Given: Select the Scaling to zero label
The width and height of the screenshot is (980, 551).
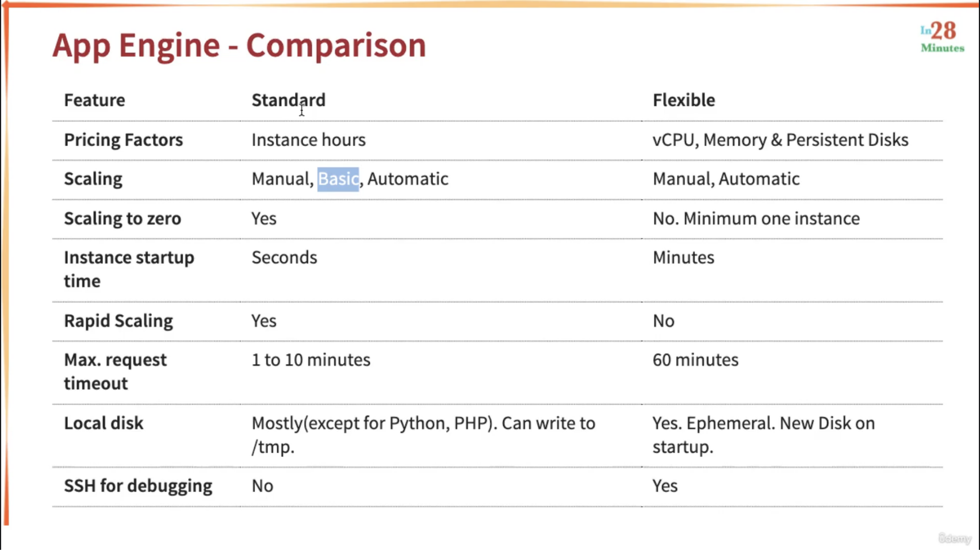Looking at the screenshot, I should point(122,219).
